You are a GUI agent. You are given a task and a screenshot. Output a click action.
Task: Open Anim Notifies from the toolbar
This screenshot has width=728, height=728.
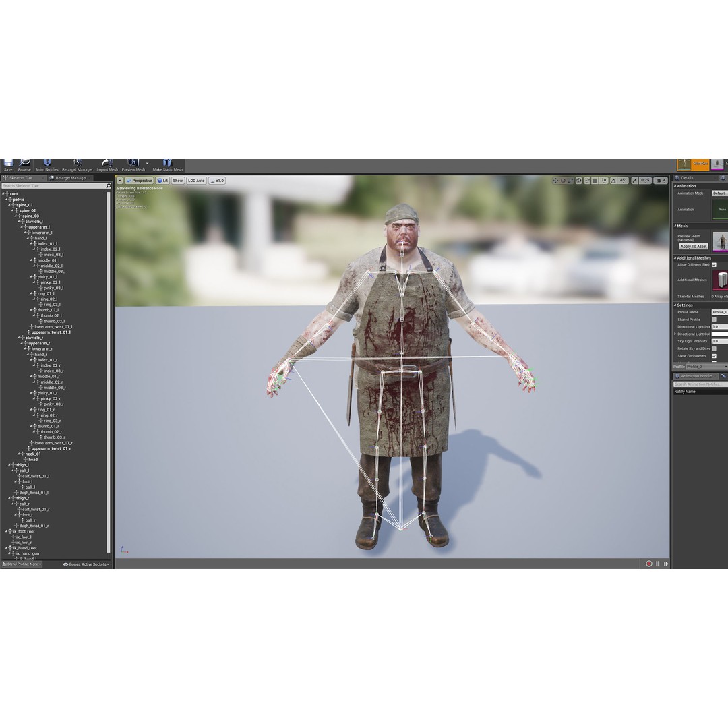(x=47, y=166)
